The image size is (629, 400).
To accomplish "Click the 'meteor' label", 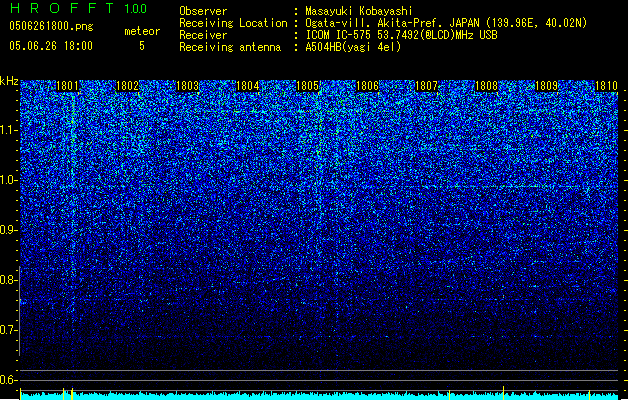I will 142,31.
